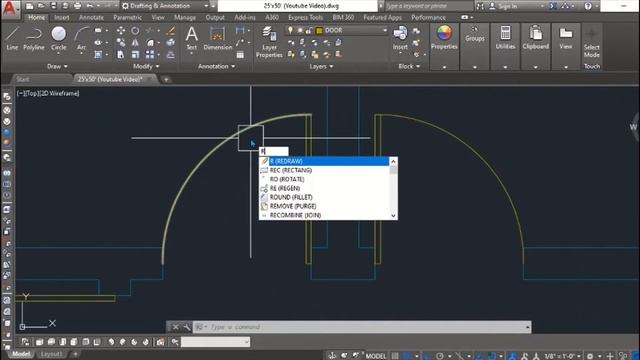The width and height of the screenshot is (640, 360).
Task: Select RE (REGEN) suggestion
Action: point(324,188)
